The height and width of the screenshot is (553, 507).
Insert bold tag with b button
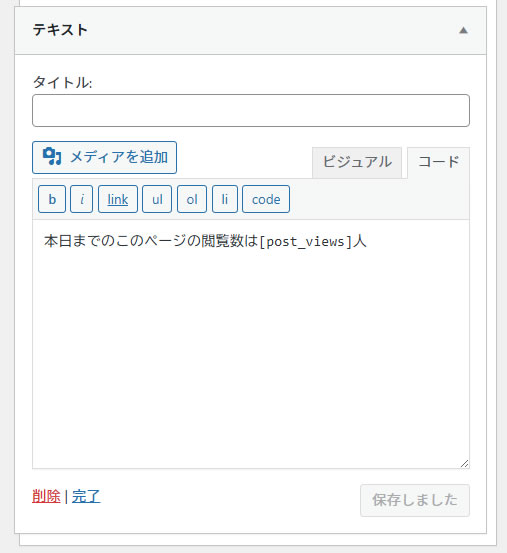pyautogui.click(x=52, y=199)
